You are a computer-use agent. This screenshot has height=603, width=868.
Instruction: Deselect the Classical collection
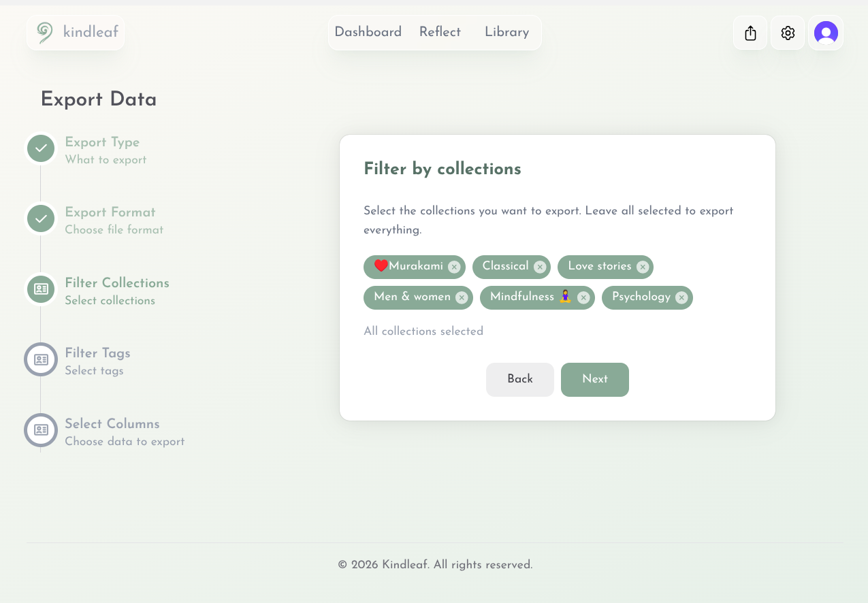(540, 267)
